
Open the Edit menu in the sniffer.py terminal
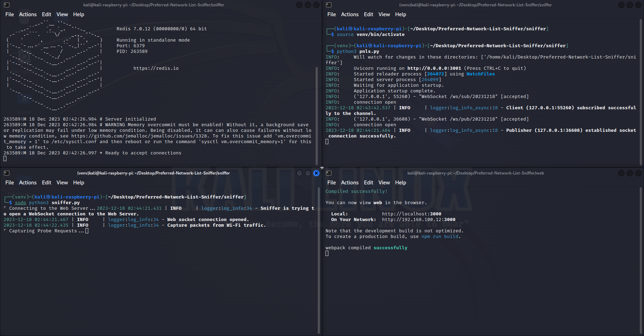click(x=46, y=182)
